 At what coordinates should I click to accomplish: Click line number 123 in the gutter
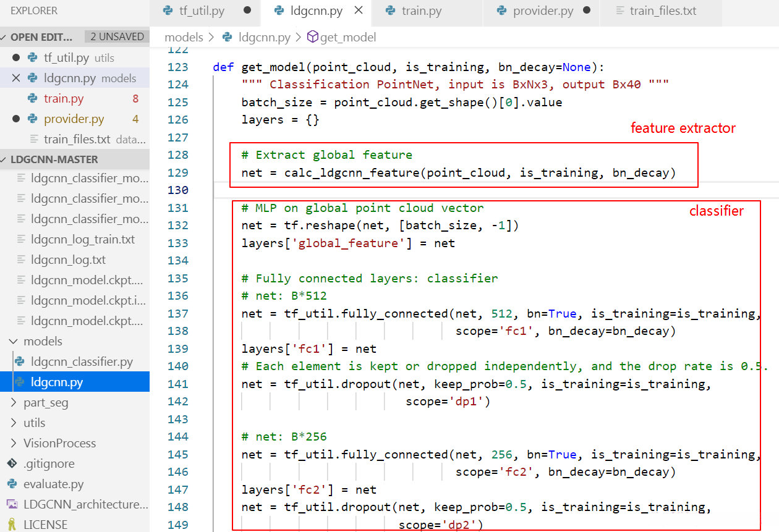(x=178, y=67)
